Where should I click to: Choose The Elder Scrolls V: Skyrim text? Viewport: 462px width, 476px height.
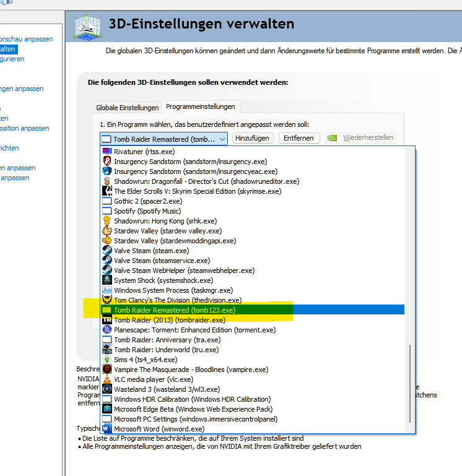[198, 191]
